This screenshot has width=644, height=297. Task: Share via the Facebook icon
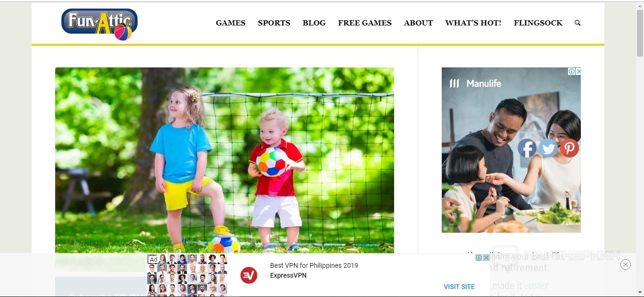[x=527, y=148]
